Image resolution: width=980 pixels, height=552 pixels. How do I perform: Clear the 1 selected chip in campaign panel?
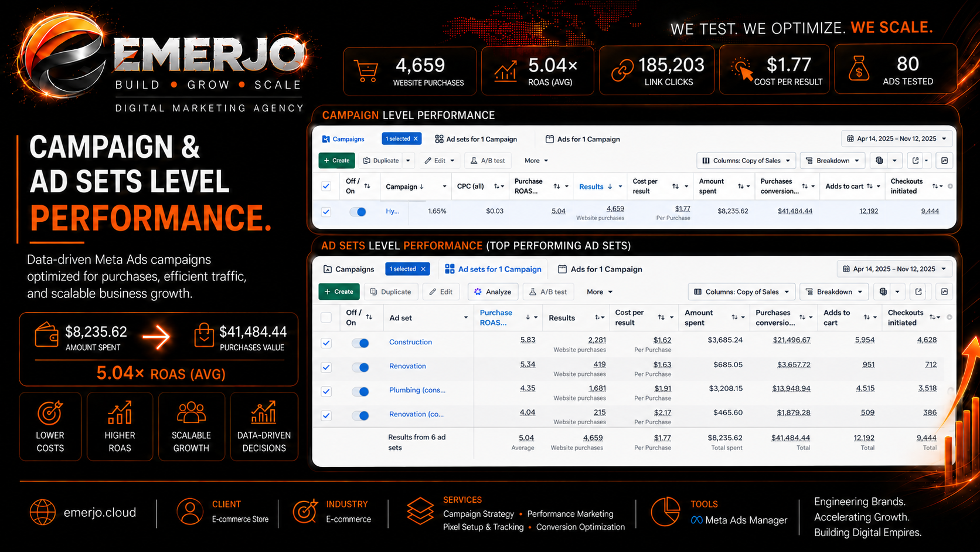click(x=416, y=139)
